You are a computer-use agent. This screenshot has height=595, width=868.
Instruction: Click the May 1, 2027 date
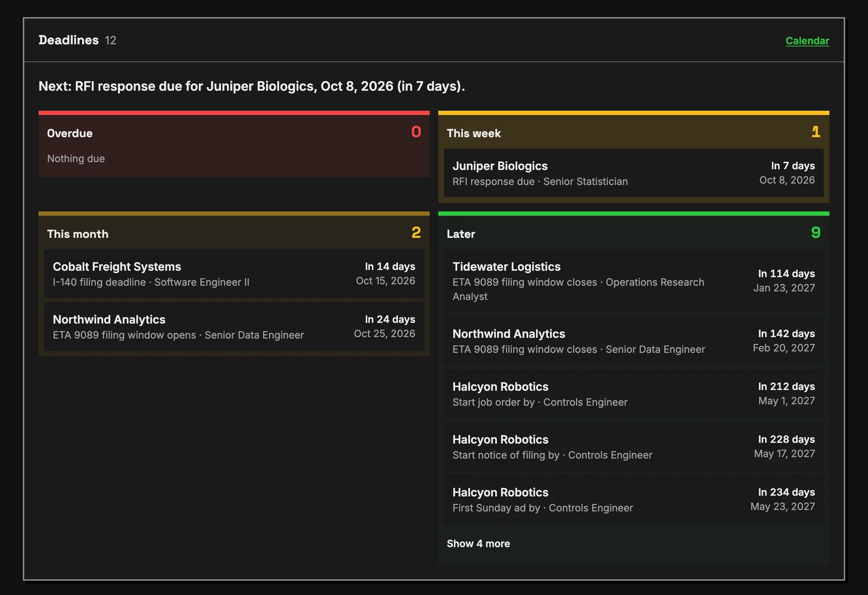(787, 401)
